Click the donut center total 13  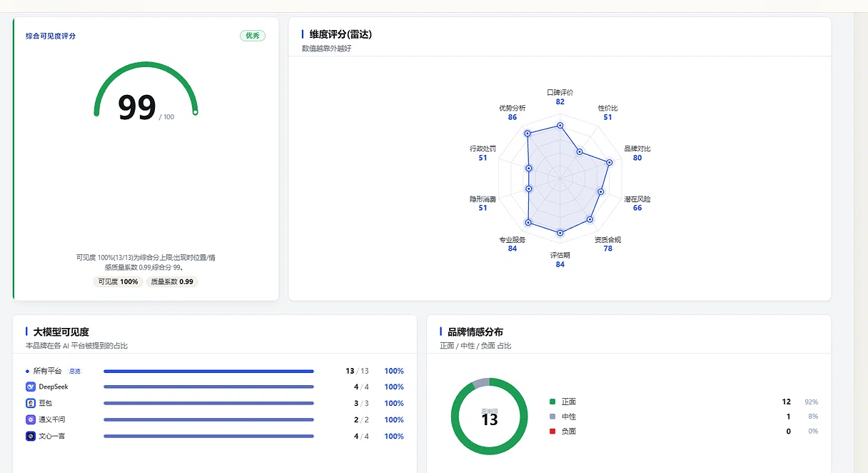[x=490, y=420]
